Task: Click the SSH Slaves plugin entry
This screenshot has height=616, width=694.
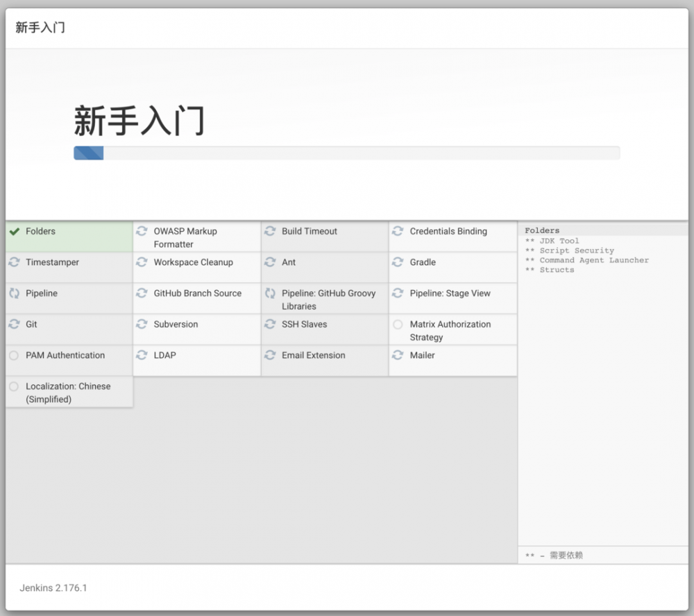Action: tap(306, 324)
